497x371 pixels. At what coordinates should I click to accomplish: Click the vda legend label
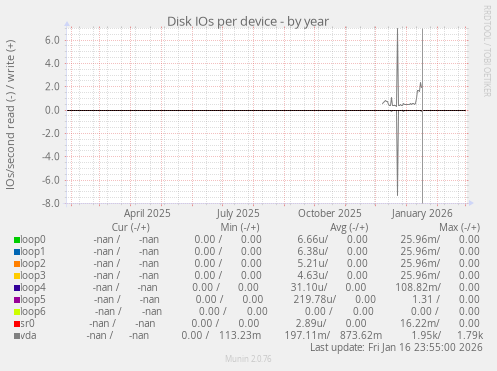point(28,335)
